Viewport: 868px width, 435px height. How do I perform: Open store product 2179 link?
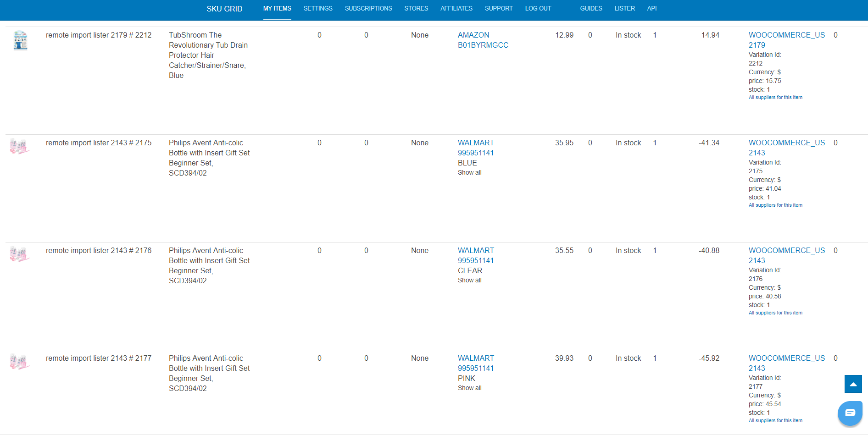(757, 45)
